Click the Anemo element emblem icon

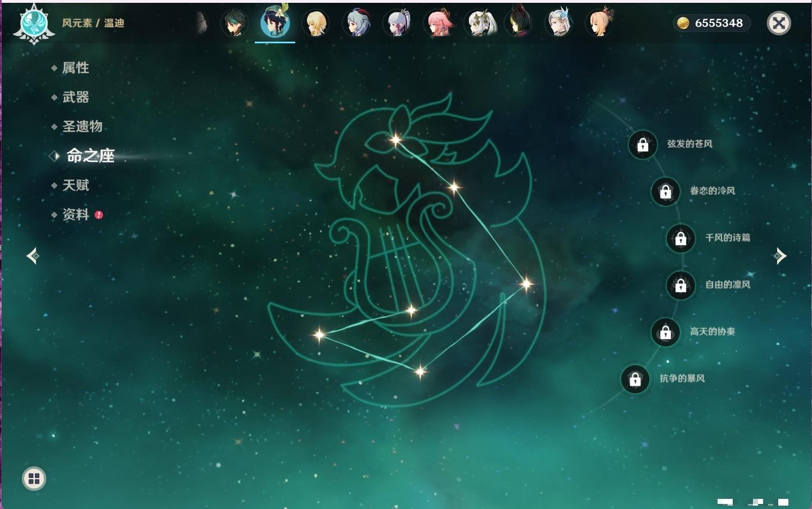(x=34, y=24)
